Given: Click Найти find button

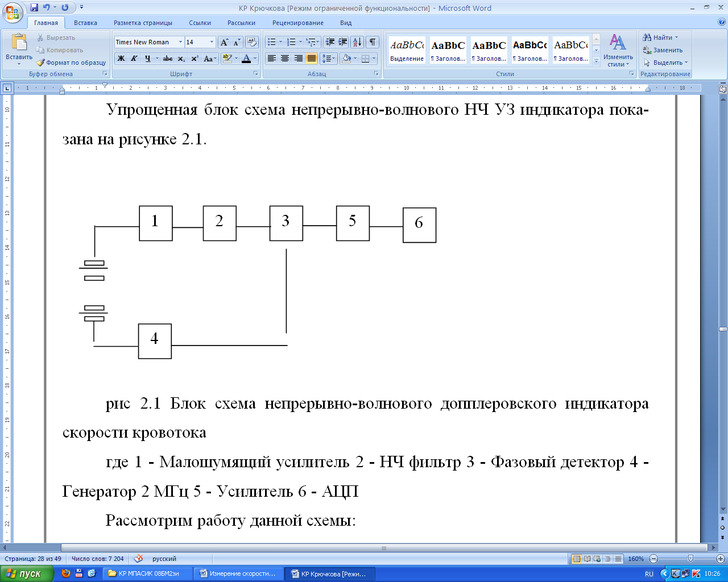Looking at the screenshot, I should [x=660, y=38].
